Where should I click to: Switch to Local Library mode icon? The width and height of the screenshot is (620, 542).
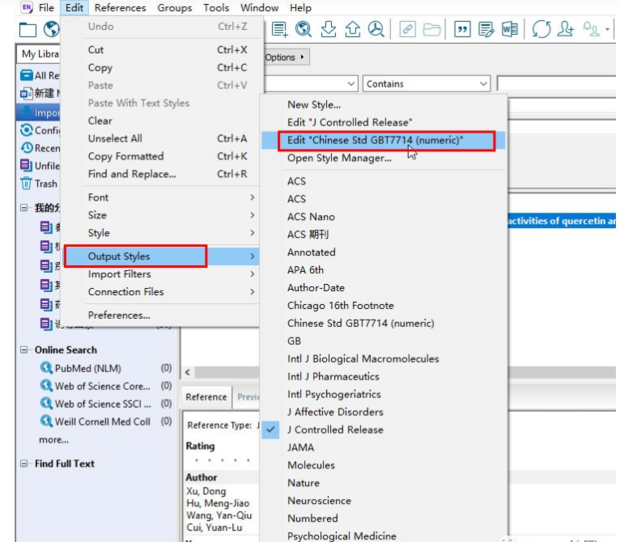[28, 29]
